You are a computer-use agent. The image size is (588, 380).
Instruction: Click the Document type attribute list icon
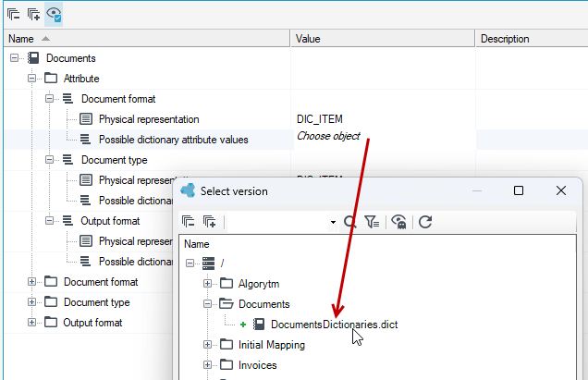coord(67,160)
